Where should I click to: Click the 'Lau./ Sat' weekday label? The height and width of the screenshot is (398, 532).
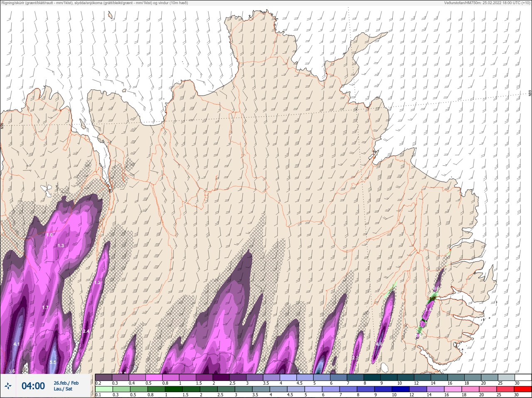(63, 389)
